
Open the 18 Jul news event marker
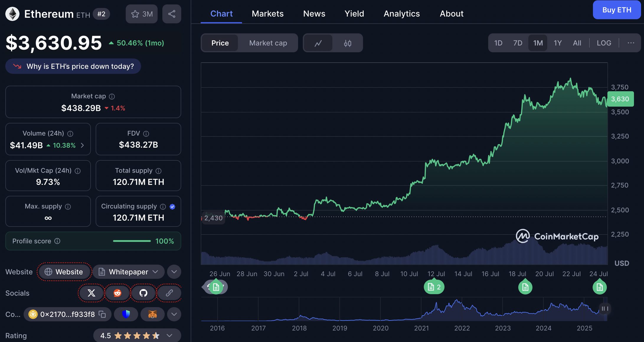(x=525, y=286)
